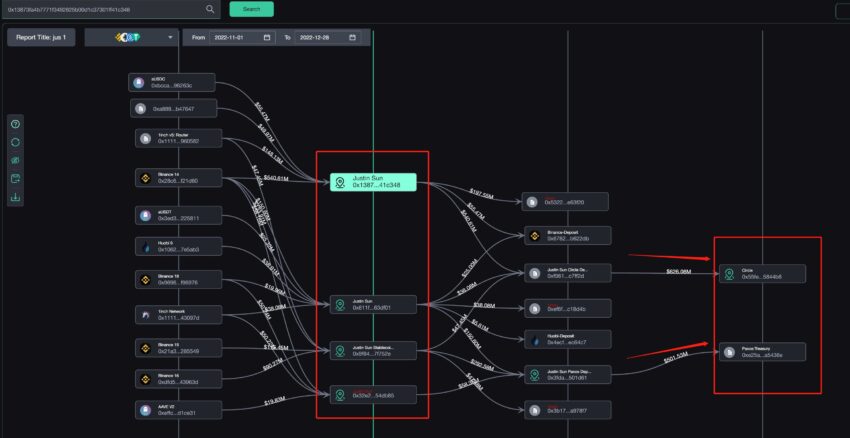Image resolution: width=850 pixels, height=438 pixels.
Task: Select the Circle destination node
Action: click(762, 273)
